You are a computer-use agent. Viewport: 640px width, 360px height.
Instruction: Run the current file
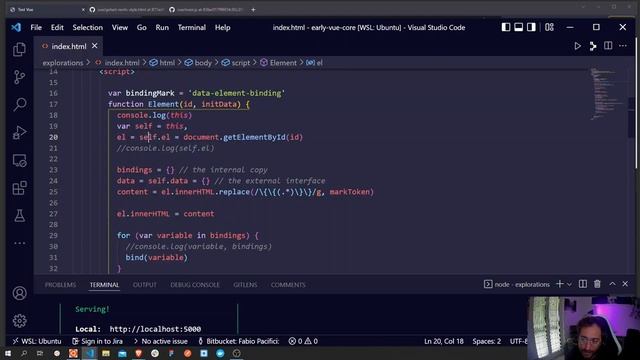578,46
